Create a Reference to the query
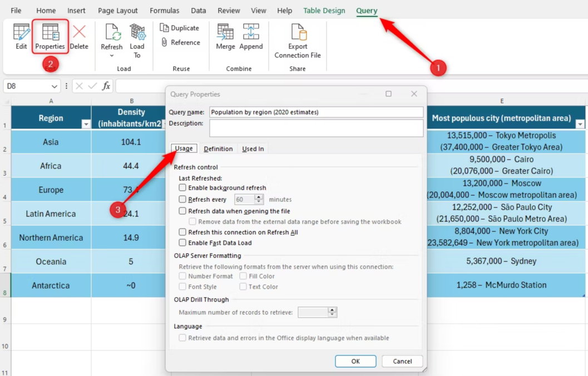588x376 pixels. coord(181,42)
